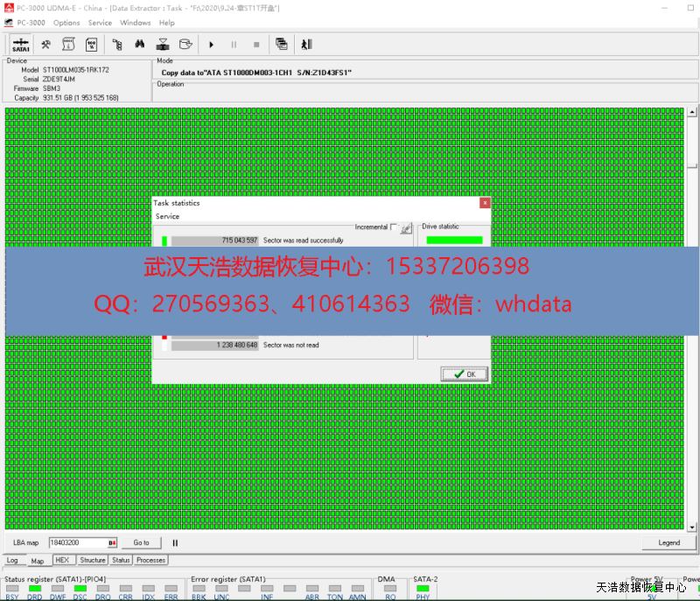Click the Go to button

point(141,542)
